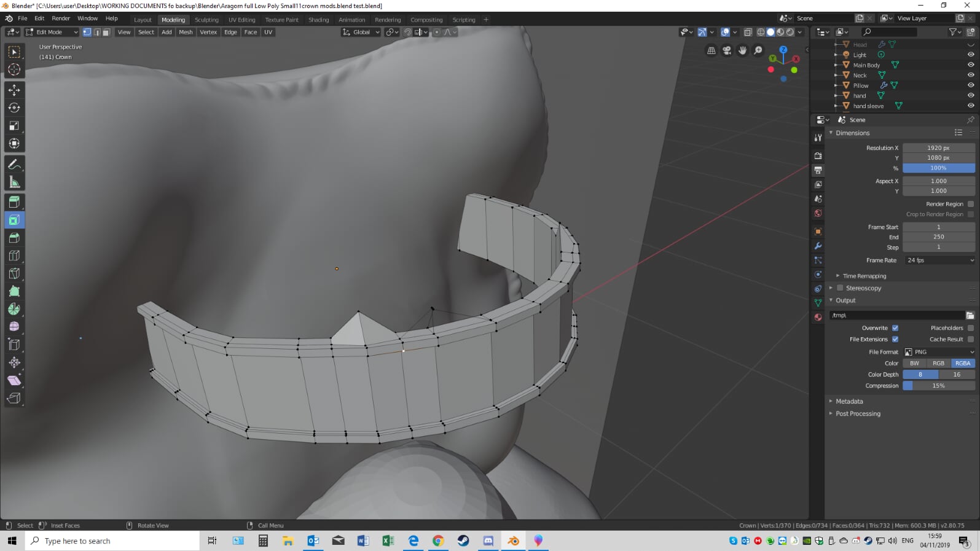Enable the Render Region checkbox

tap(971, 204)
